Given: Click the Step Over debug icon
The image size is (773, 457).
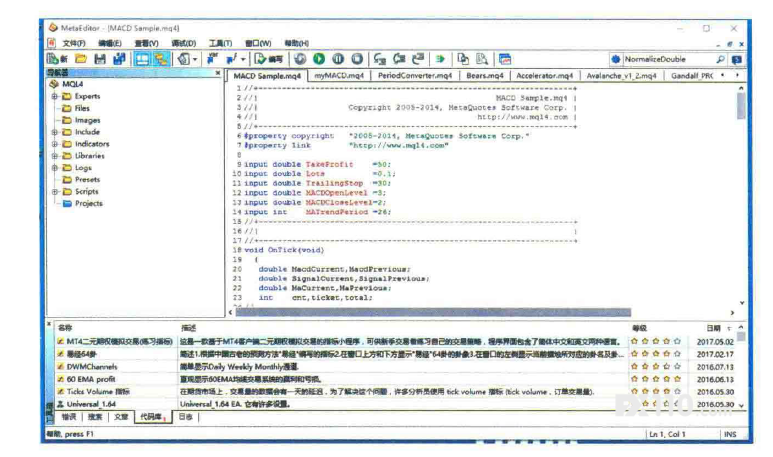Looking at the screenshot, I should coord(399,59).
